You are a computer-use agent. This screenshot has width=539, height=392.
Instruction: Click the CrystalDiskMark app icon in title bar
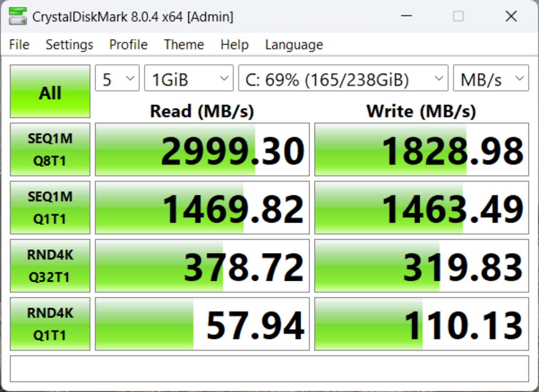(18, 17)
